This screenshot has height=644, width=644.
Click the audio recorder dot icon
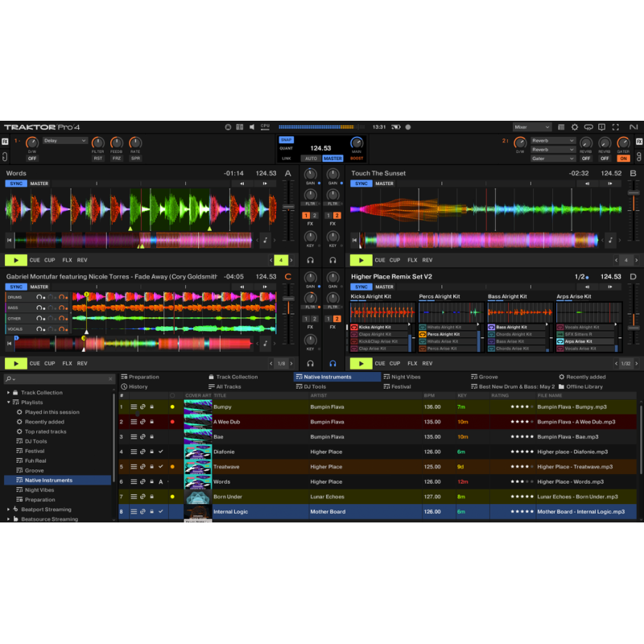(x=408, y=127)
